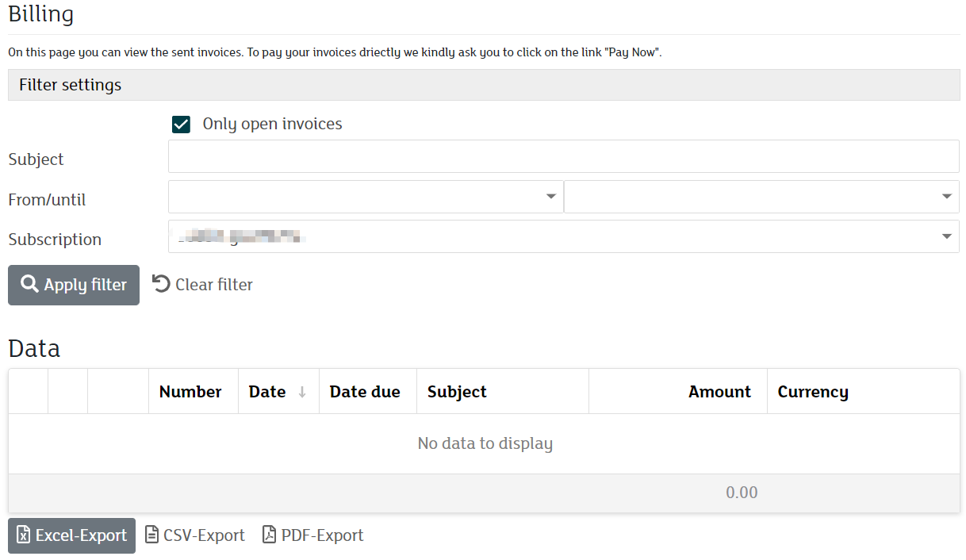Open the From date dropdown arrow
Viewport: 966px width, 560px height.
551,197
